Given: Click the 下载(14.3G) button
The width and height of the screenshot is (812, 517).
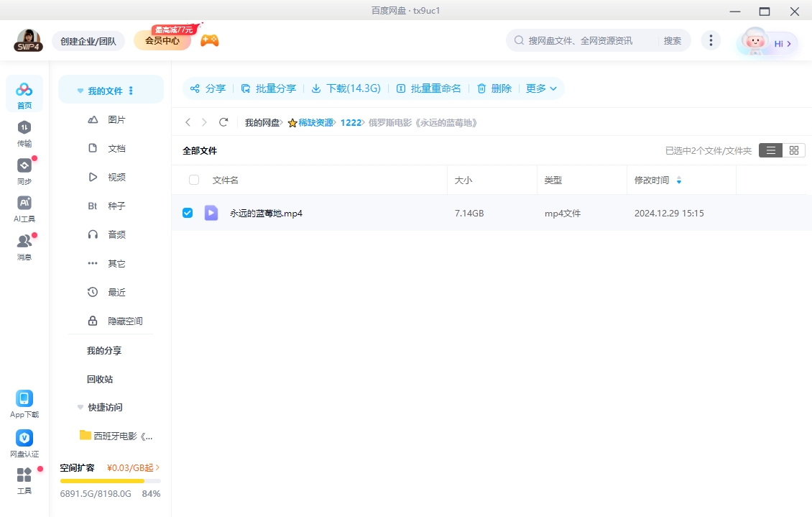Looking at the screenshot, I should (x=346, y=88).
